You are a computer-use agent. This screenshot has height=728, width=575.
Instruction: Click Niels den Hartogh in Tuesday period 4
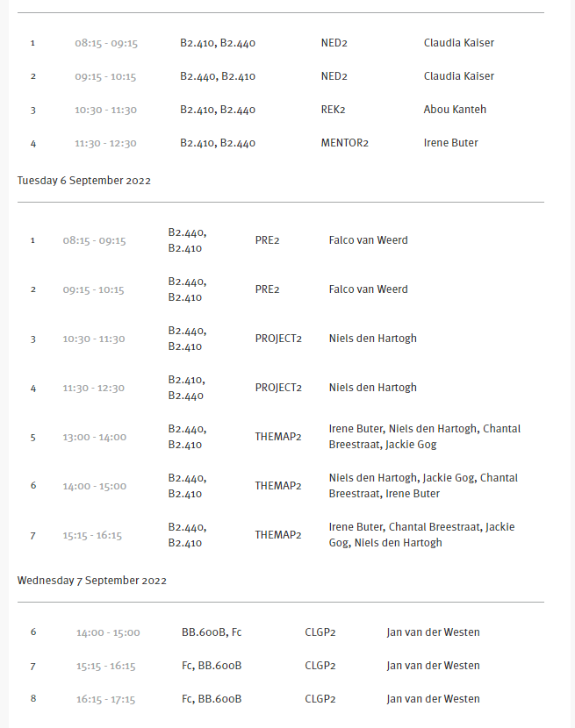pos(372,388)
